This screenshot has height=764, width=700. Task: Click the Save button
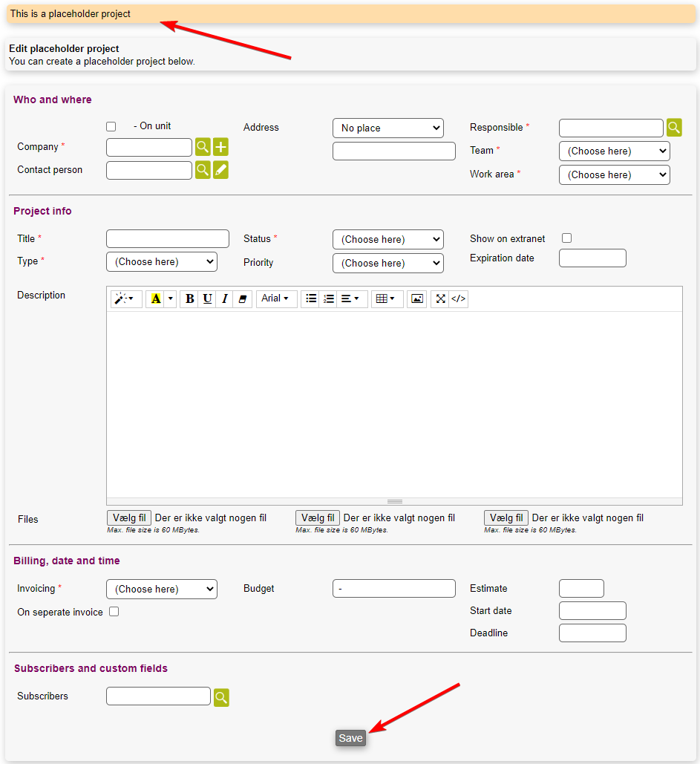click(x=350, y=738)
